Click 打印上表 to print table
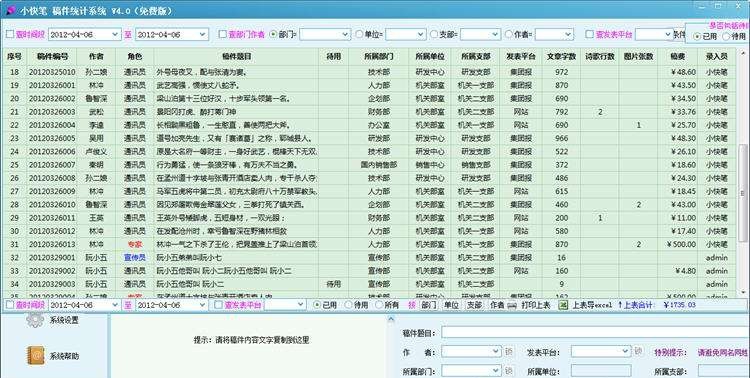The width and height of the screenshot is (750, 378). 535,305
